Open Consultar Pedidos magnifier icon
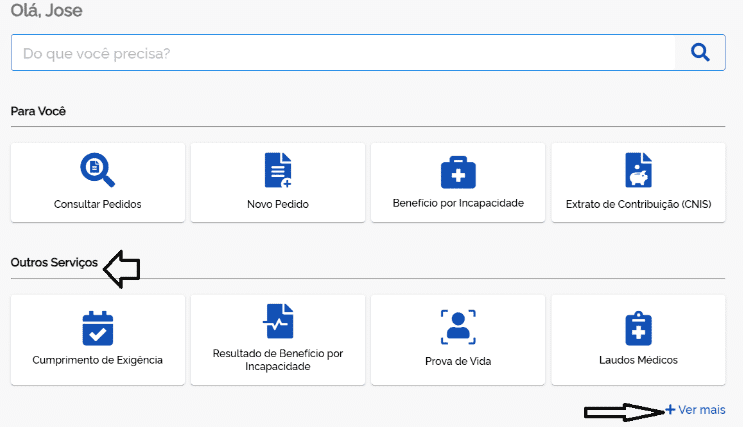Image resolution: width=743 pixels, height=427 pixels. pos(98,170)
